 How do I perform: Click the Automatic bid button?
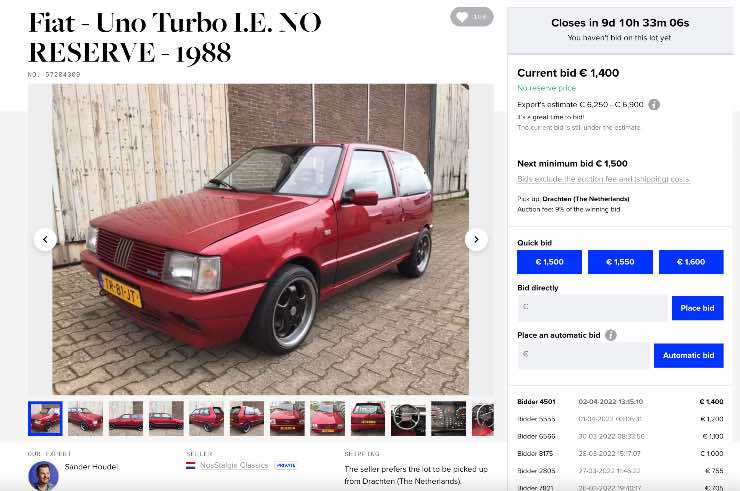click(x=689, y=356)
